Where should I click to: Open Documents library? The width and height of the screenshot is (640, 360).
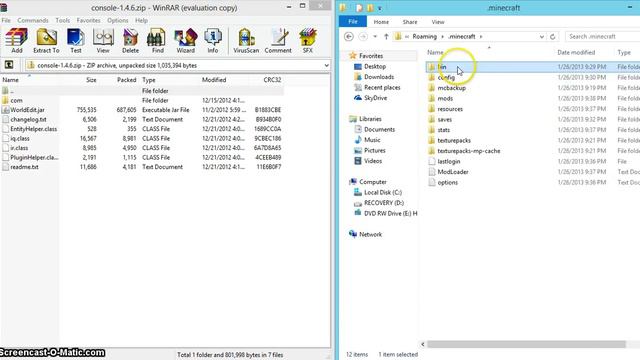(379, 129)
